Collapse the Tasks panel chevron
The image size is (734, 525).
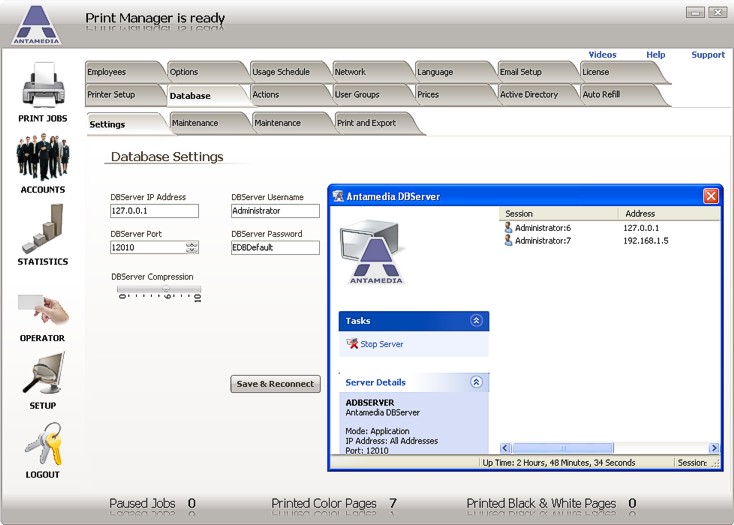pos(476,321)
